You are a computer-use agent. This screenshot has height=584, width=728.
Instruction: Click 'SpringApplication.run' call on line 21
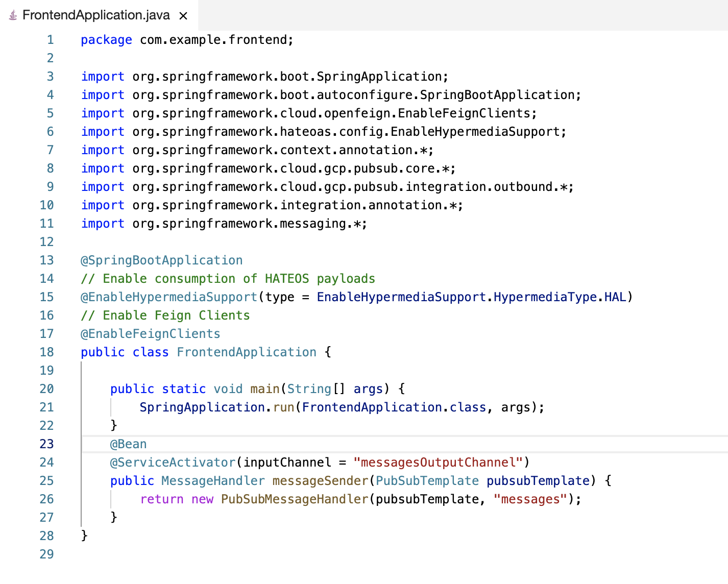[x=217, y=407]
